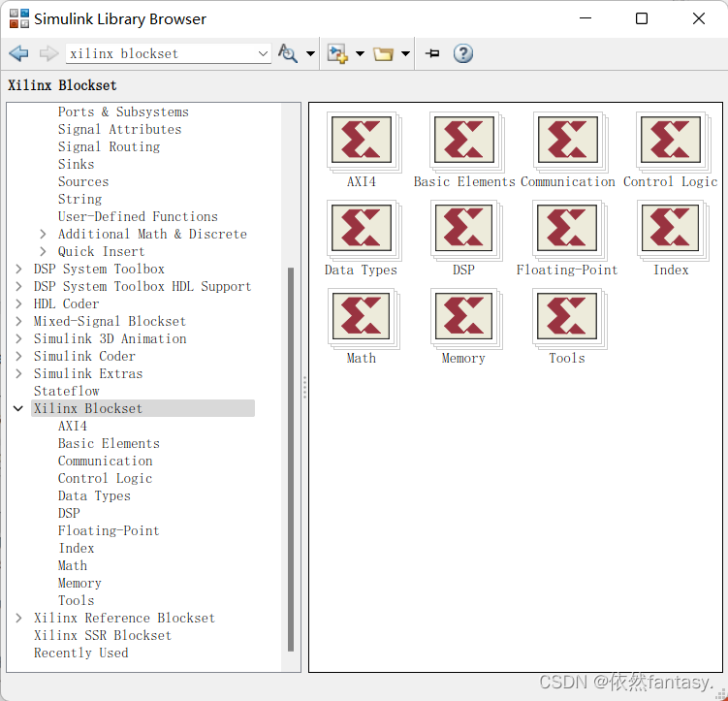728x701 pixels.
Task: Expand the Xilinx Reference Blockset node
Action: 18,619
